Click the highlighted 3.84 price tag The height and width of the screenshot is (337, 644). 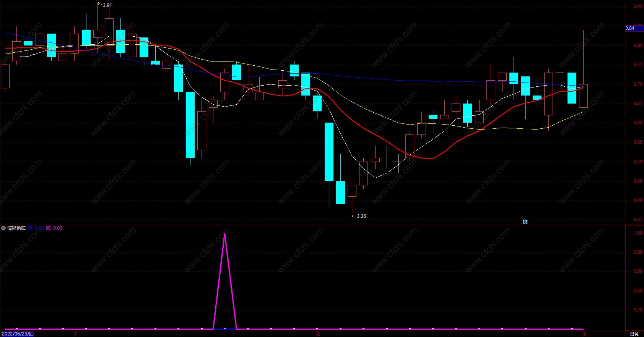click(634, 28)
